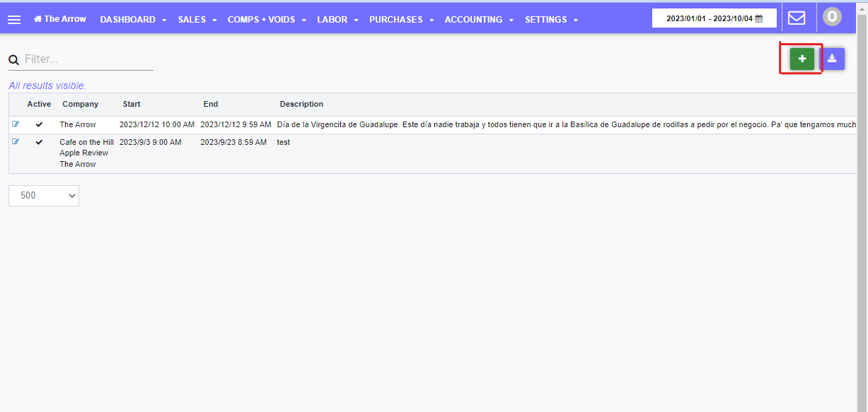The image size is (868, 412).
Task: Sort by the Active column header
Action: click(x=39, y=104)
